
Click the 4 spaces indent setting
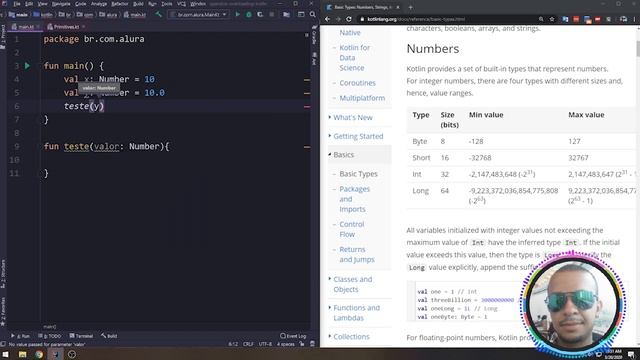pyautogui.click(x=286, y=344)
